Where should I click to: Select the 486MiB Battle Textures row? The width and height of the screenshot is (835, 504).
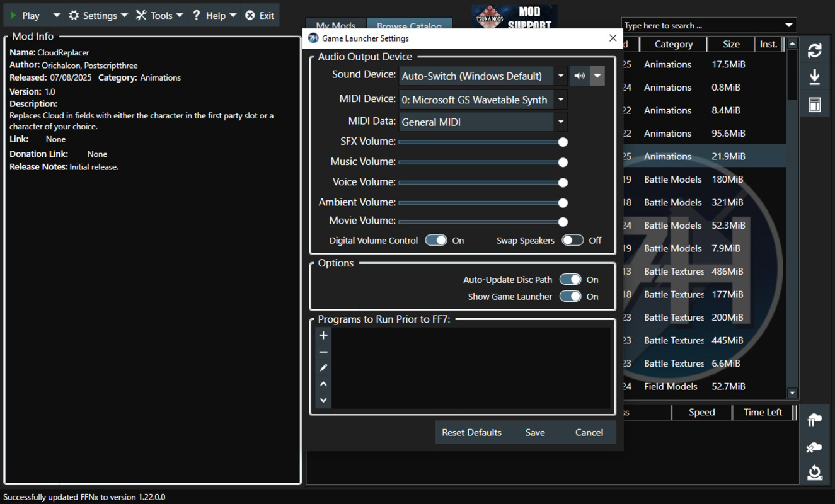pyautogui.click(x=704, y=272)
